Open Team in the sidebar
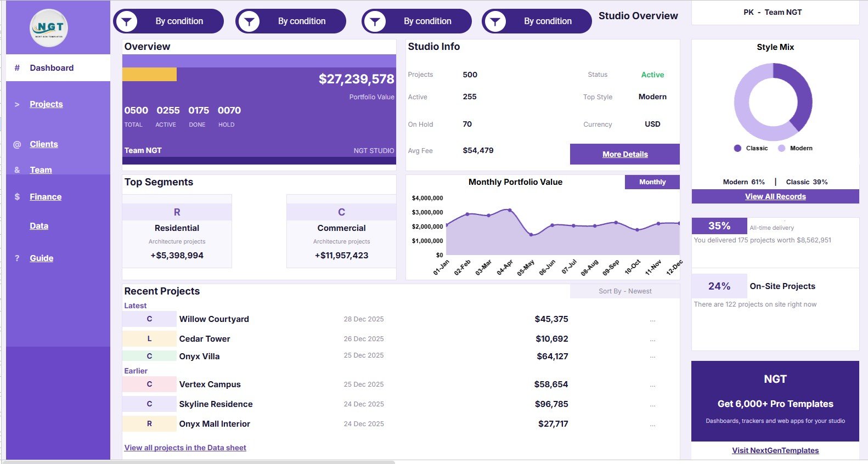This screenshot has height=464, width=868. [x=41, y=170]
